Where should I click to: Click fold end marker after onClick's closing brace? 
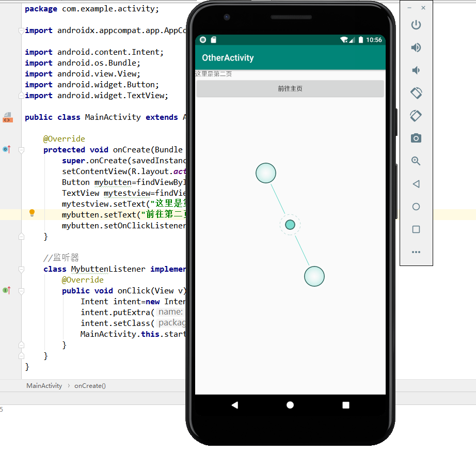[21, 345]
